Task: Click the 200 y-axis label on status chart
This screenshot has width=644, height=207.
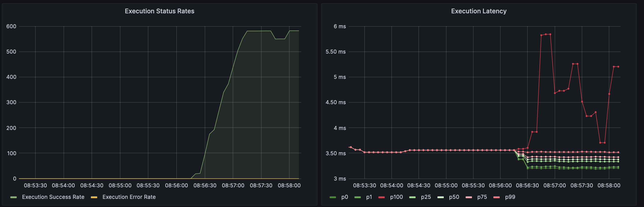Action: pyautogui.click(x=11, y=128)
